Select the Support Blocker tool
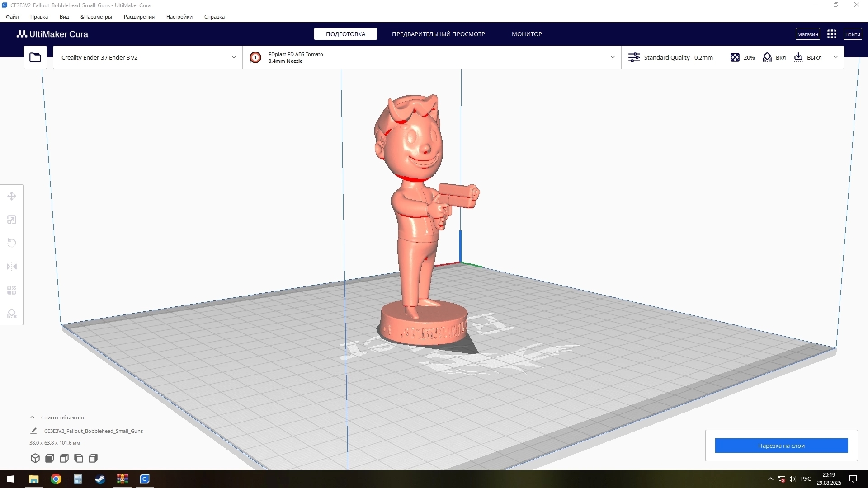868x488 pixels. coord(12,314)
